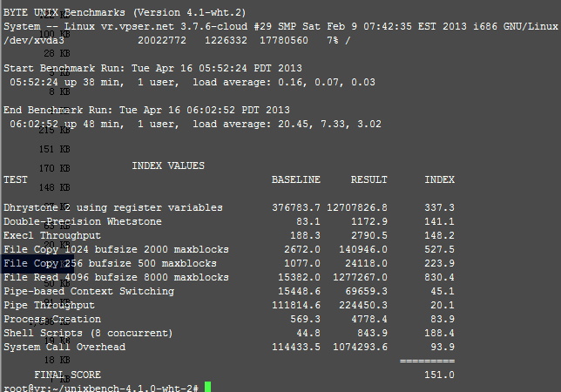The image size is (561, 392).
Task: Click the 'BASELINE' column header
Action: tap(296, 179)
